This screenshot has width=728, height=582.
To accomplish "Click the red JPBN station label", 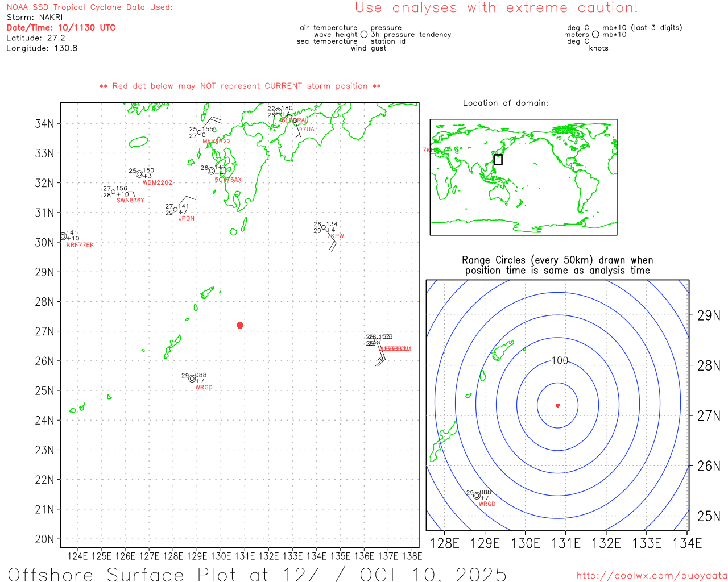I will [187, 218].
